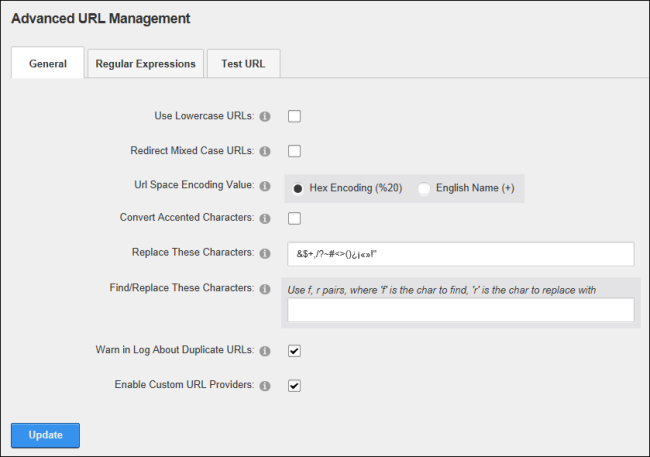Check the Convert Accented Characters box
Viewport: 650px width, 457px height.
coord(294,218)
